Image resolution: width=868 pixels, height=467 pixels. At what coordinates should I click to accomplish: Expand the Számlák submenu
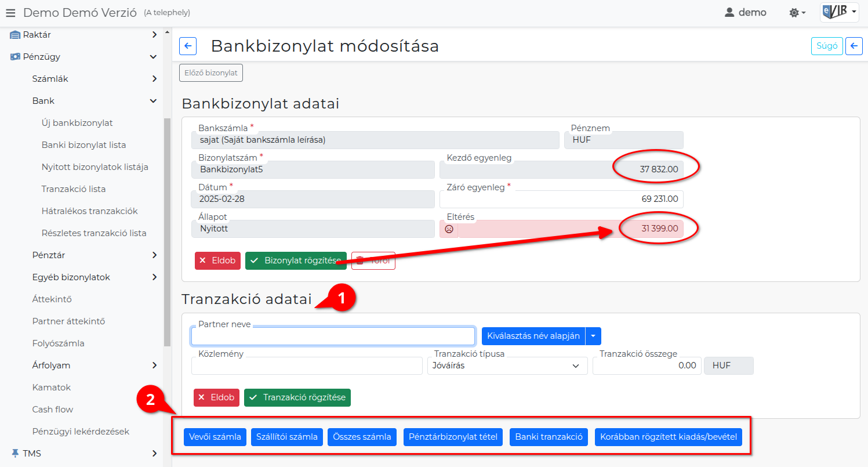pos(154,79)
